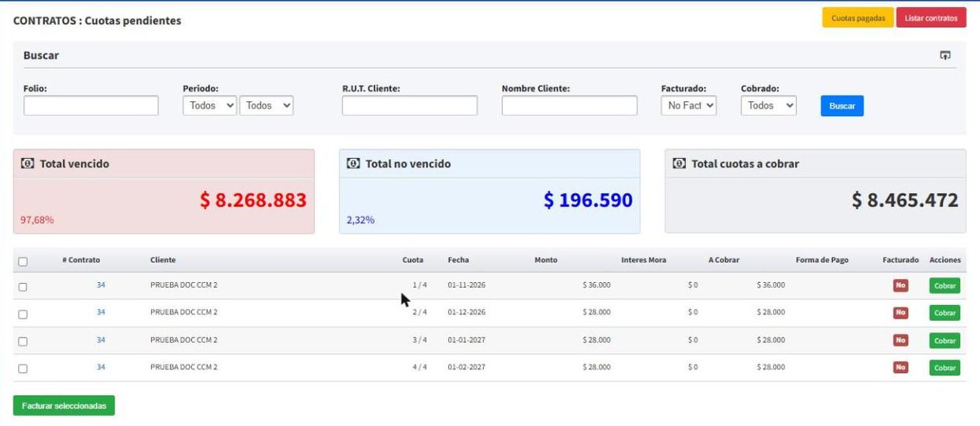The image size is (980, 426).
Task: Click the red Listar contratos button
Action: click(931, 17)
